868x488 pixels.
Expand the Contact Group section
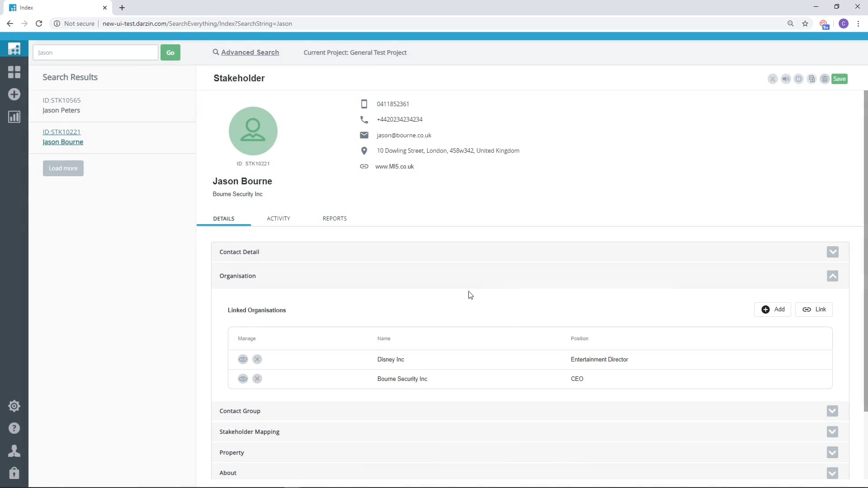[x=832, y=411]
